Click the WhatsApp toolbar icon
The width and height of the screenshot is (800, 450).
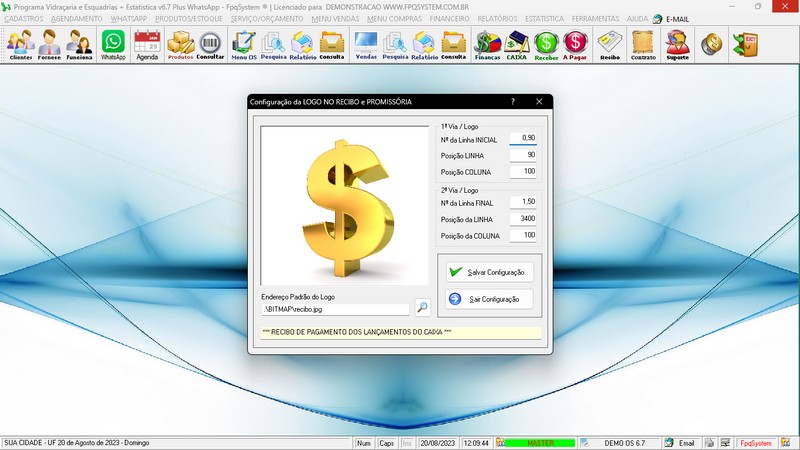(x=113, y=44)
